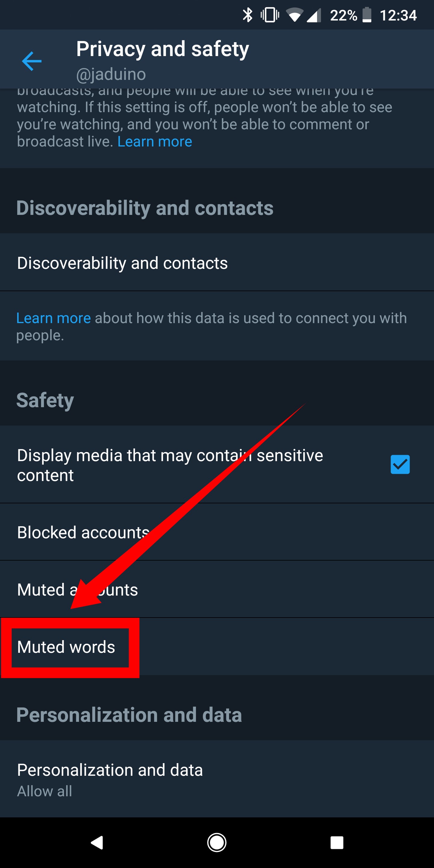
Task: Open Blocked accounts list
Action: (82, 532)
